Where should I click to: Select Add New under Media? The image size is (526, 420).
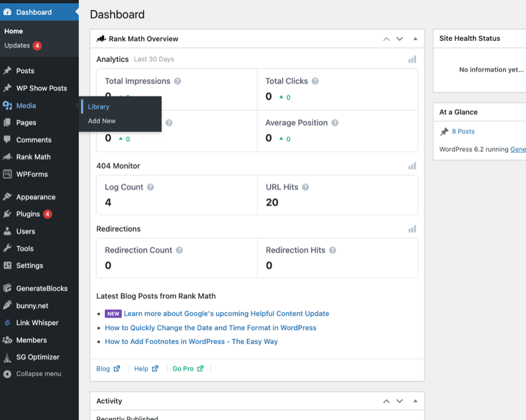pos(100,120)
